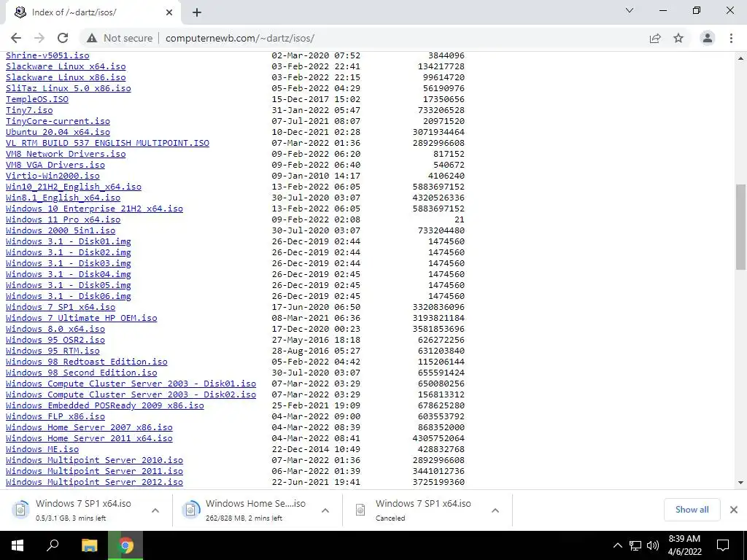Bookmark this page with the star icon
The image size is (747, 560).
tap(678, 38)
